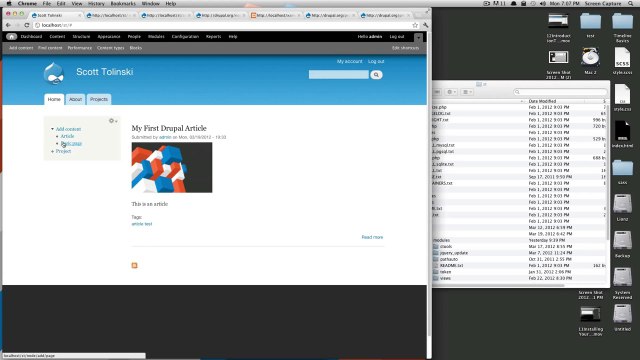Open Chrome wrench settings menu

click(x=425, y=25)
